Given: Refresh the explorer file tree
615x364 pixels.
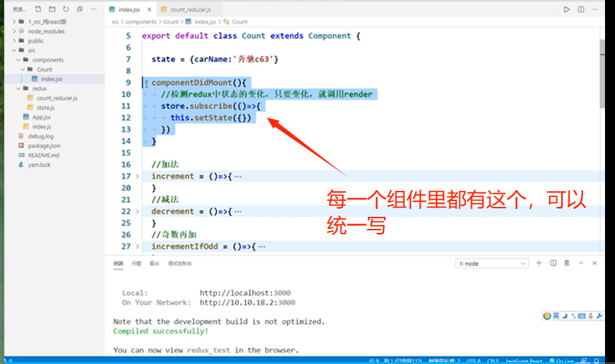Looking at the screenshot, I should coord(65,9).
